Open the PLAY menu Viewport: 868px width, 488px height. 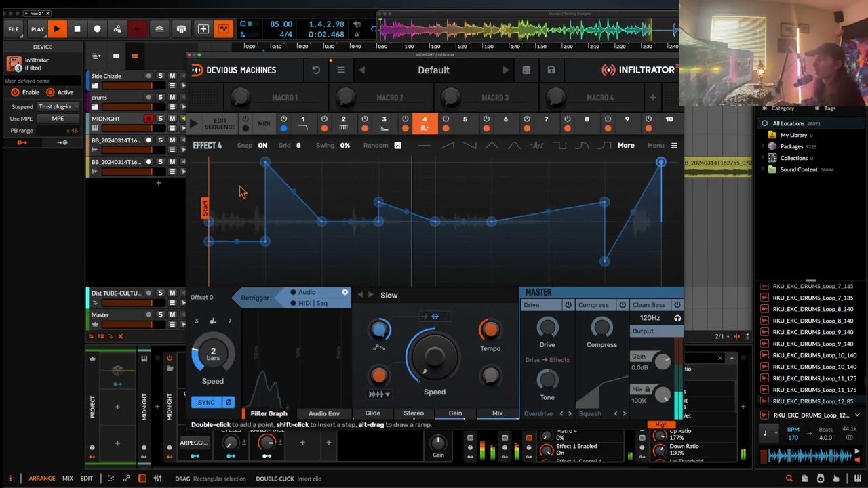(x=37, y=29)
